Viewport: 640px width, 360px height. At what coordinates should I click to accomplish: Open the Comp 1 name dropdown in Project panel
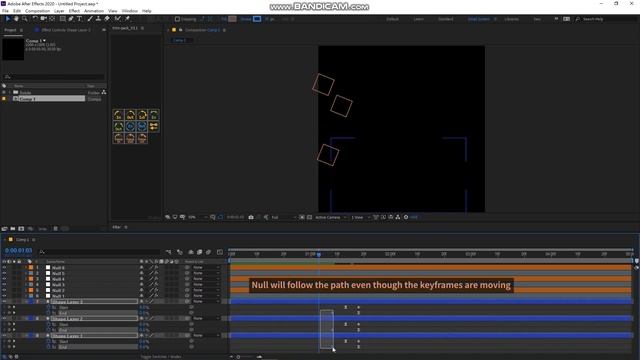(44, 41)
